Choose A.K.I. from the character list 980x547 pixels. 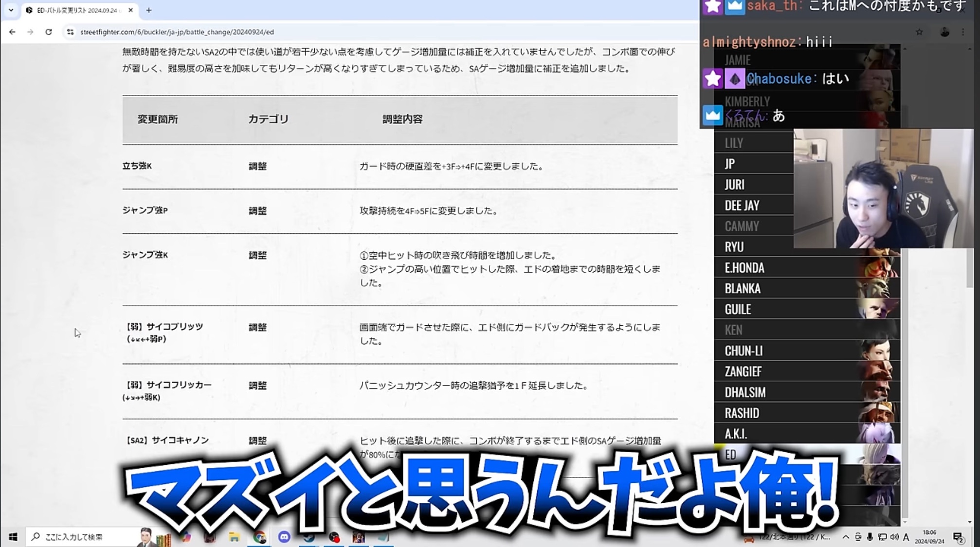click(807, 434)
